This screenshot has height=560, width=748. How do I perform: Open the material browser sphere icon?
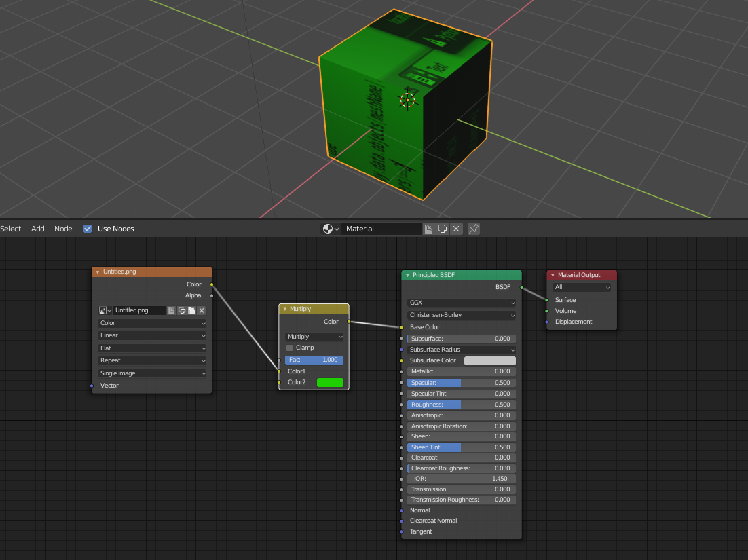click(328, 228)
